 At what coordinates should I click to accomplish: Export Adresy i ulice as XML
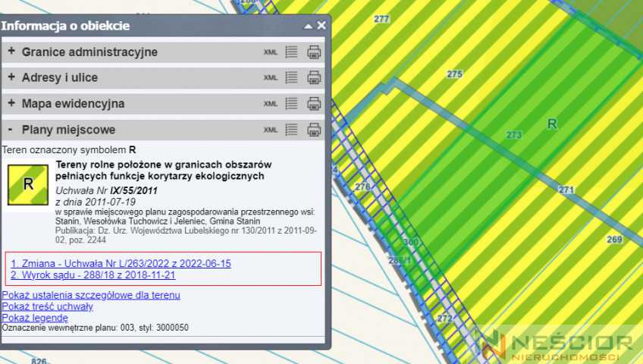[x=270, y=78]
